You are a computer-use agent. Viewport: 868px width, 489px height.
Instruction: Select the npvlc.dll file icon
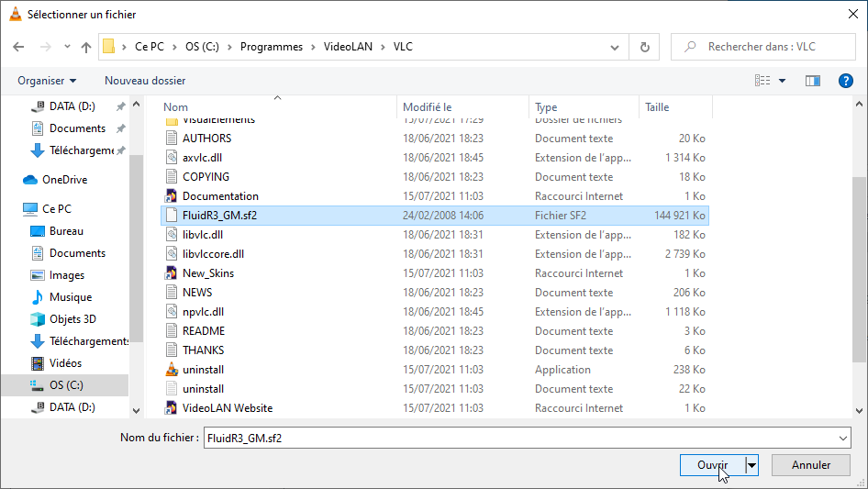coord(172,312)
